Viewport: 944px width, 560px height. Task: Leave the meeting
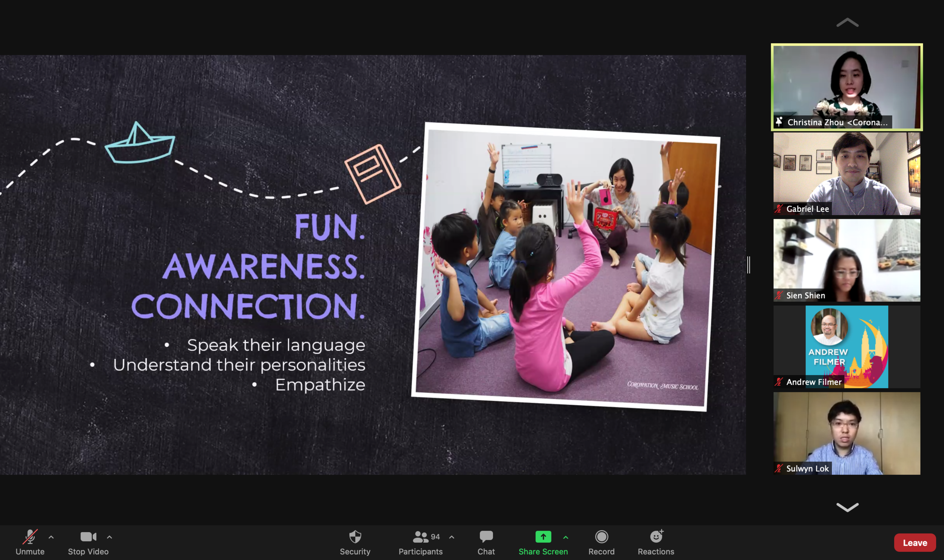914,543
